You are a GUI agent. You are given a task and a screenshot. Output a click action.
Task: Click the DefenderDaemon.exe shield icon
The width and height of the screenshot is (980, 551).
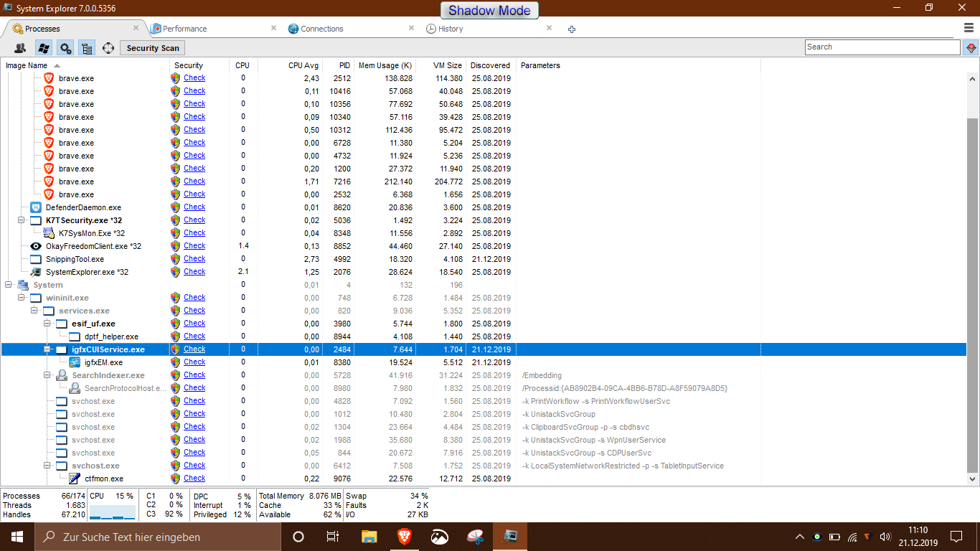click(x=36, y=207)
